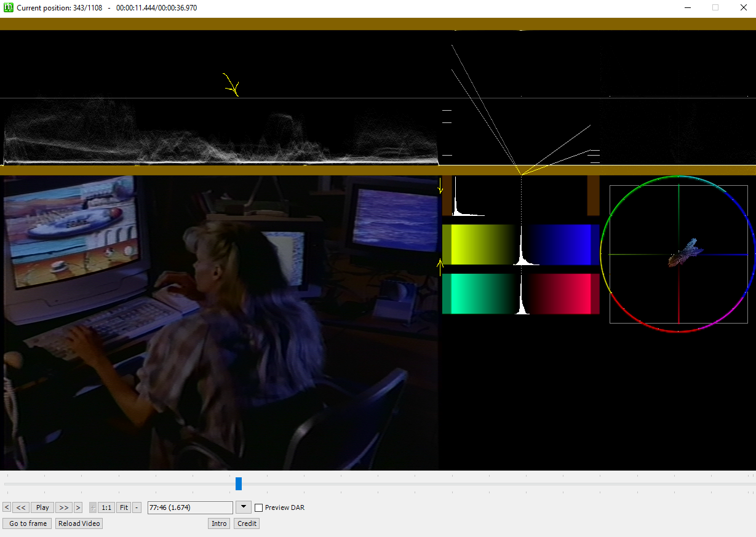Viewport: 756px width, 537px height.
Task: Start playback with the Play button
Action: (x=42, y=507)
